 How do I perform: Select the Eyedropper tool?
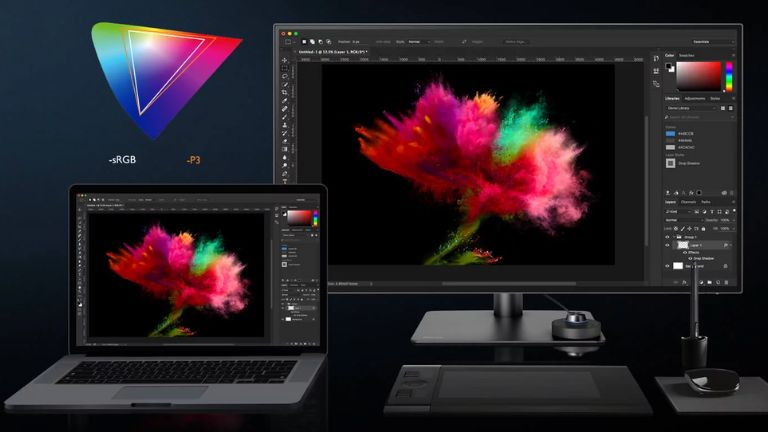[x=285, y=100]
